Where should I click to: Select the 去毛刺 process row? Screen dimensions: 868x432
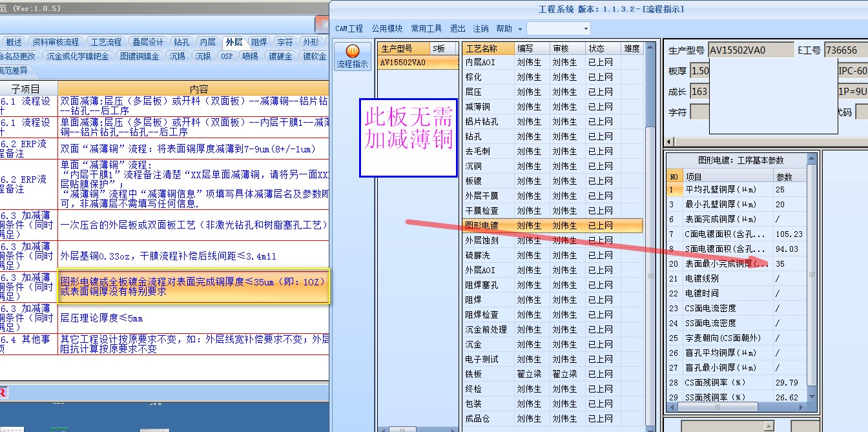point(553,151)
